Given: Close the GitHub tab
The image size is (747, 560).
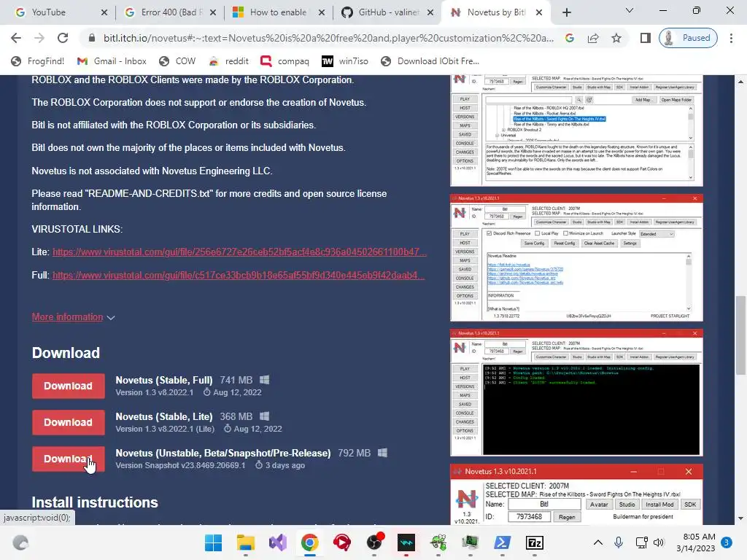Looking at the screenshot, I should click(x=430, y=12).
